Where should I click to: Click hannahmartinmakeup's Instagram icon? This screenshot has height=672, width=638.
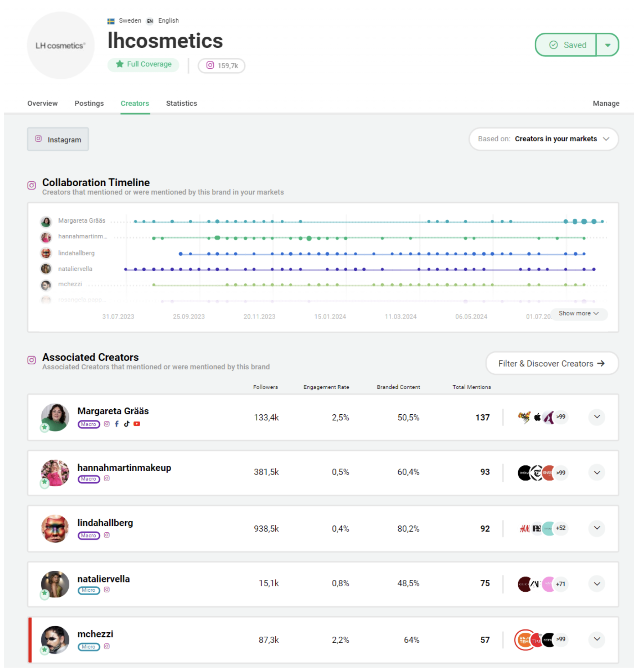(x=107, y=479)
